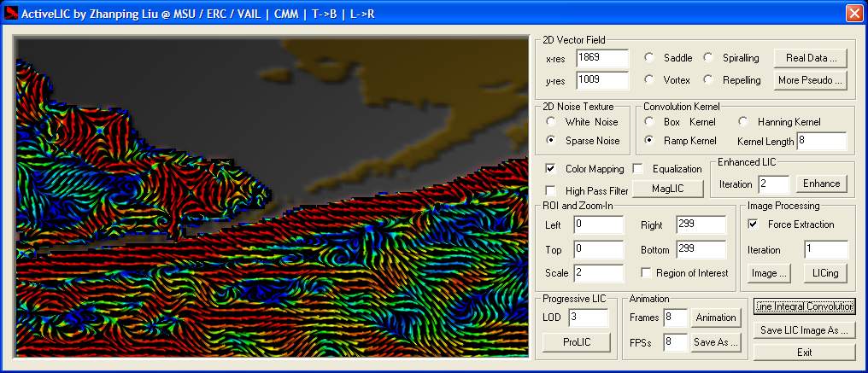
Task: Click inside the x-res text field
Action: pos(602,58)
